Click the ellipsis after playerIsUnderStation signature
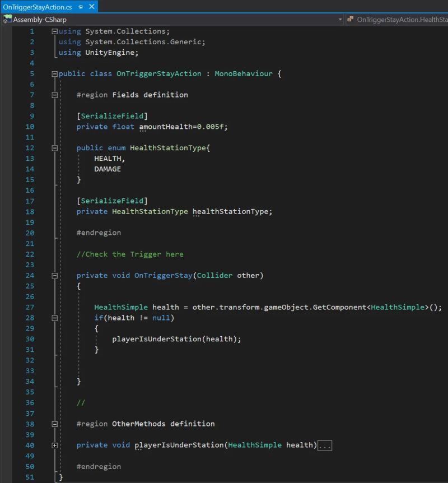Image resolution: width=448 pixels, height=483 pixels. pyautogui.click(x=325, y=445)
